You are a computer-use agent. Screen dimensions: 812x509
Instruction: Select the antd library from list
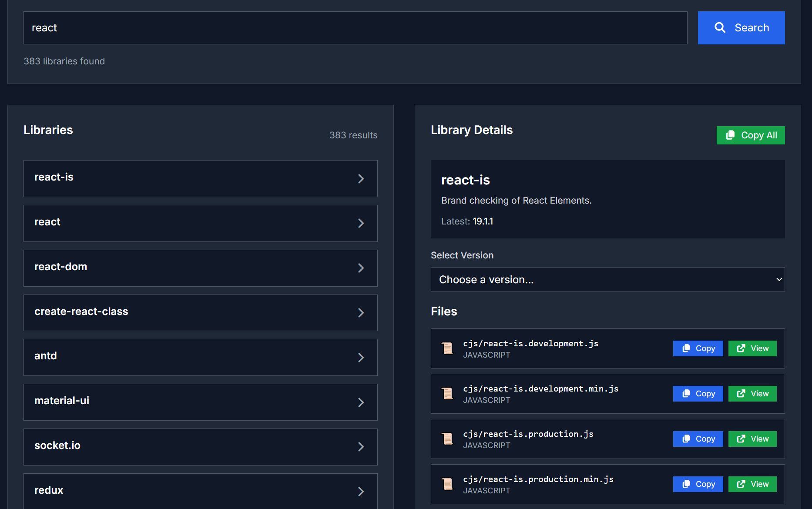[x=200, y=357]
